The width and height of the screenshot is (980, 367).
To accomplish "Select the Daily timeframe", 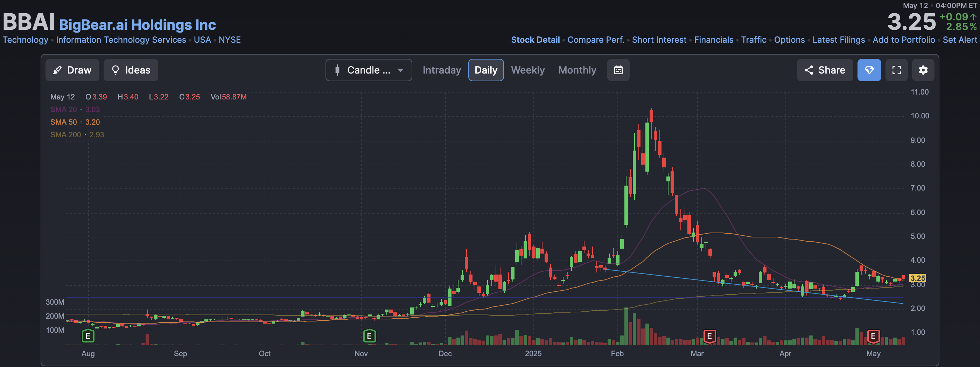I will (x=486, y=70).
